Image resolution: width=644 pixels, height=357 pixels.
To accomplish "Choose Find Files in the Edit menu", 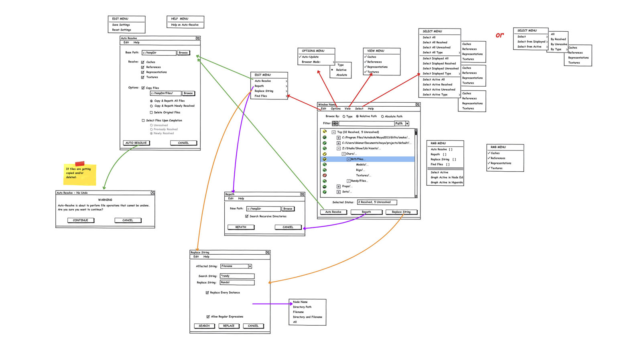I will click(261, 96).
